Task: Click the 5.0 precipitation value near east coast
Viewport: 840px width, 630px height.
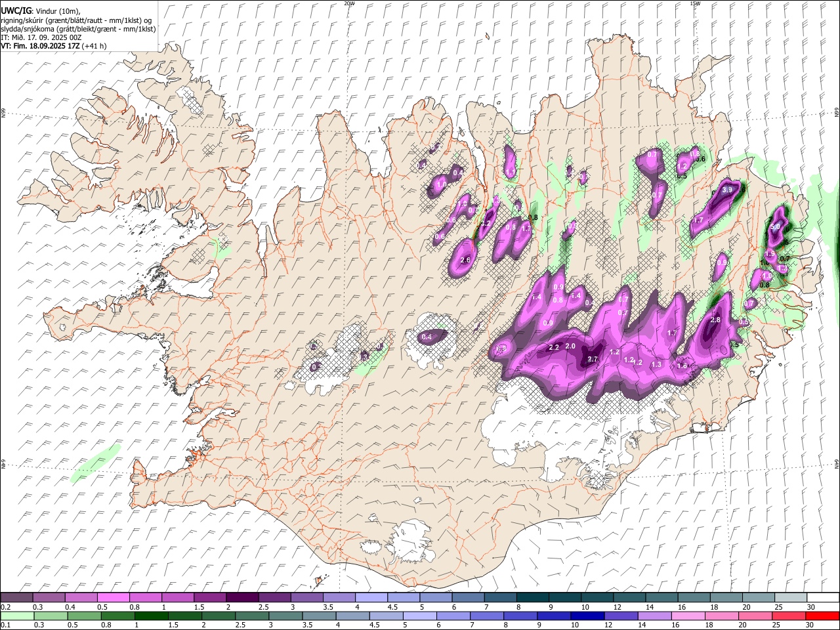Action: coord(775,226)
